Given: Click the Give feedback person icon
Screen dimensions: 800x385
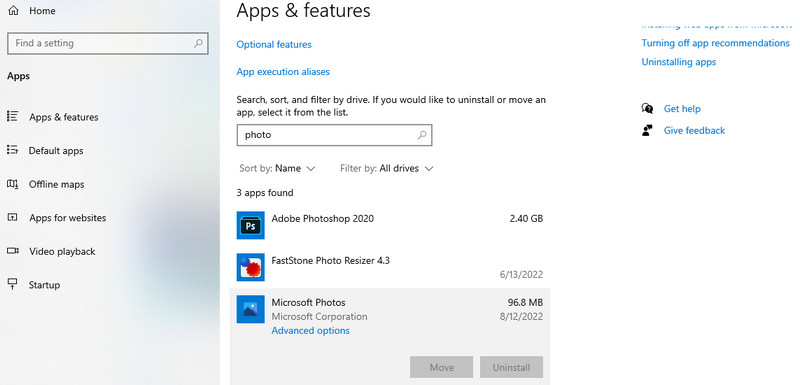Looking at the screenshot, I should [x=647, y=131].
